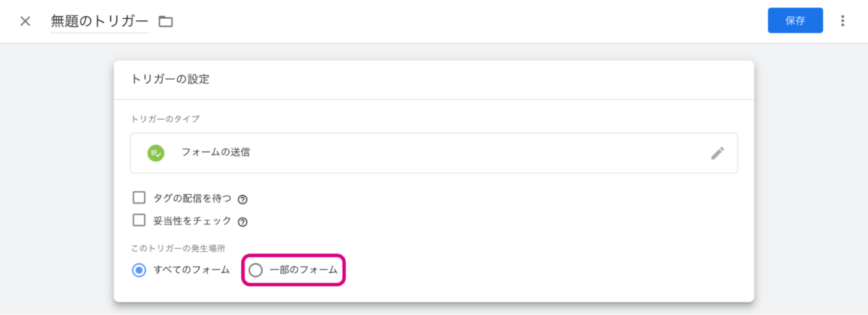
Task: Open the three-dot more options menu
Action: point(842,21)
